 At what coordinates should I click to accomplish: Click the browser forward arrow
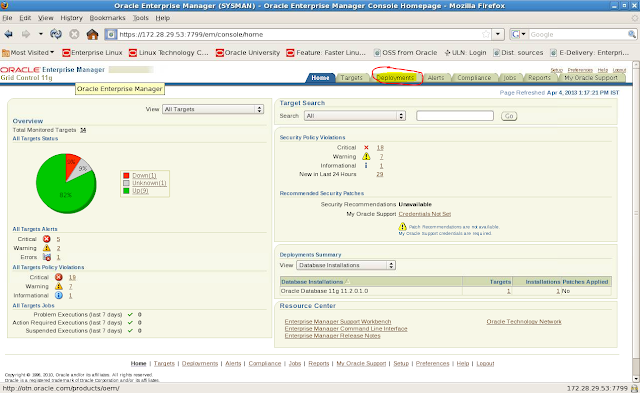coord(26,34)
